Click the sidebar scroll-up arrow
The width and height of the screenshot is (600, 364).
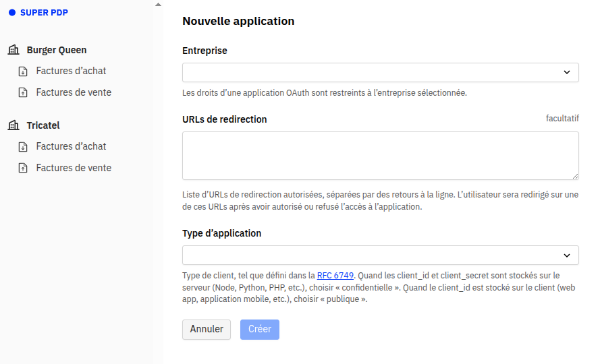coord(158,5)
